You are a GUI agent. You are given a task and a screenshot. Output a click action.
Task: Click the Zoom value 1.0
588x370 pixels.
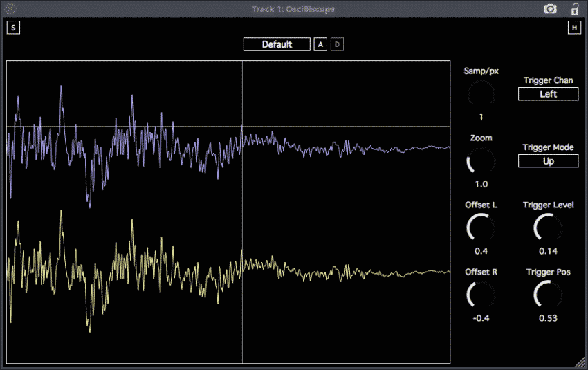[x=481, y=184]
